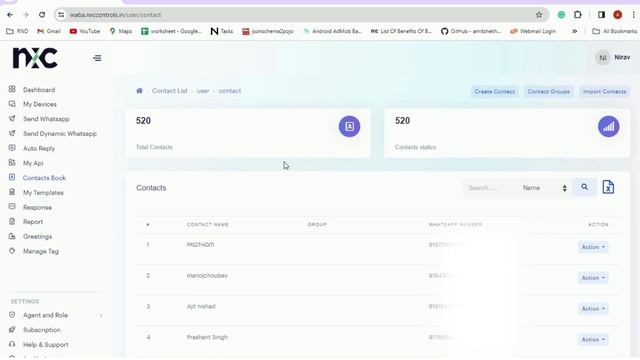This screenshot has height=360, width=640.
Task: Open Action dropdown for Ajit nishad row
Action: [x=593, y=309]
